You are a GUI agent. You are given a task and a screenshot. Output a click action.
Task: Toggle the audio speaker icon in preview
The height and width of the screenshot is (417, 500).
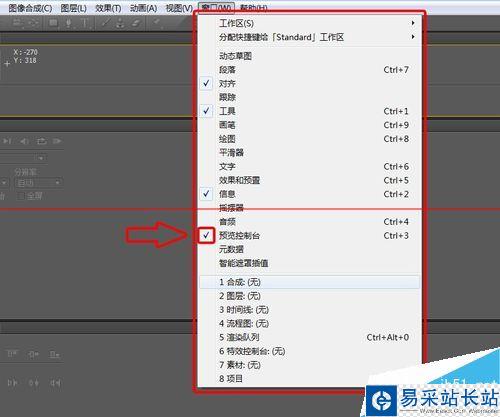(x=24, y=141)
